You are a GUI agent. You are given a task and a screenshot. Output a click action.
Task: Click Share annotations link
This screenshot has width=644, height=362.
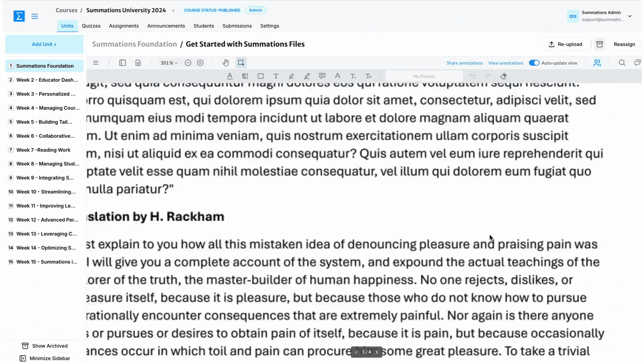[465, 63]
